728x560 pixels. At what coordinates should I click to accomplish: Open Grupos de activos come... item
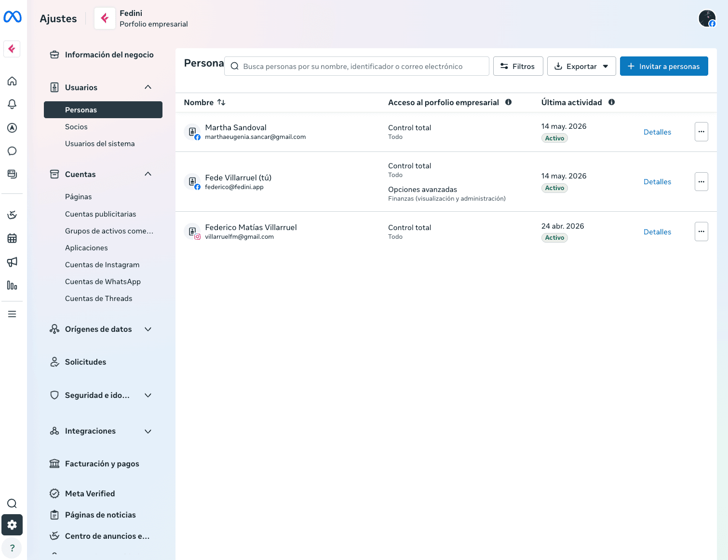point(109,231)
